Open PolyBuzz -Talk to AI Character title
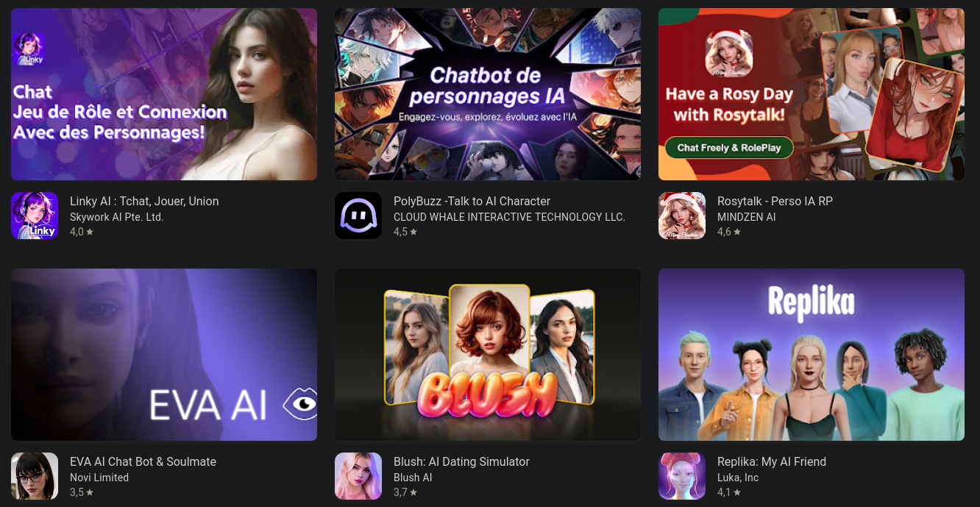The image size is (980, 507). coord(472,201)
